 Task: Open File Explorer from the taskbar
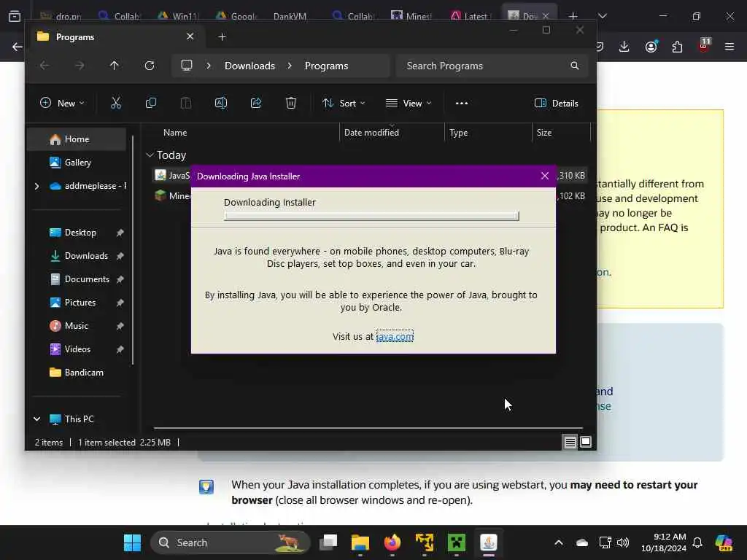pos(360,542)
